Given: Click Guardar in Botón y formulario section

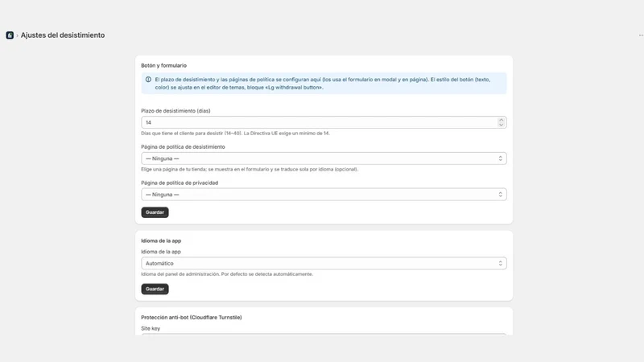Looking at the screenshot, I should [155, 212].
